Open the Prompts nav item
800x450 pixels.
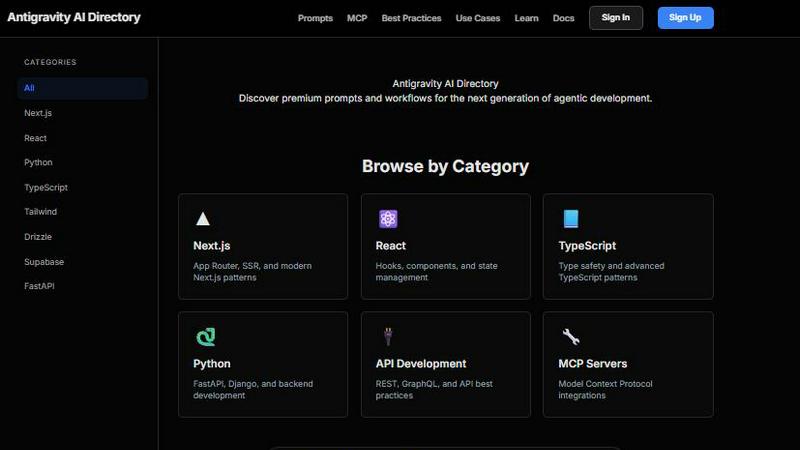coord(315,18)
